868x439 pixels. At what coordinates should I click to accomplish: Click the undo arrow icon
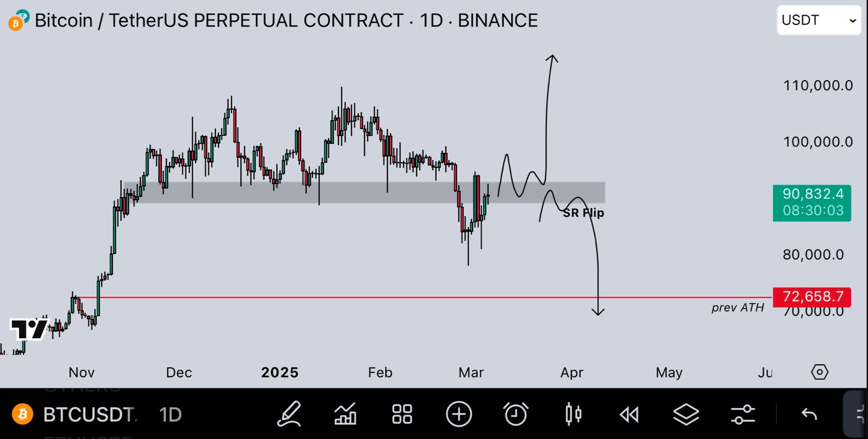click(809, 415)
